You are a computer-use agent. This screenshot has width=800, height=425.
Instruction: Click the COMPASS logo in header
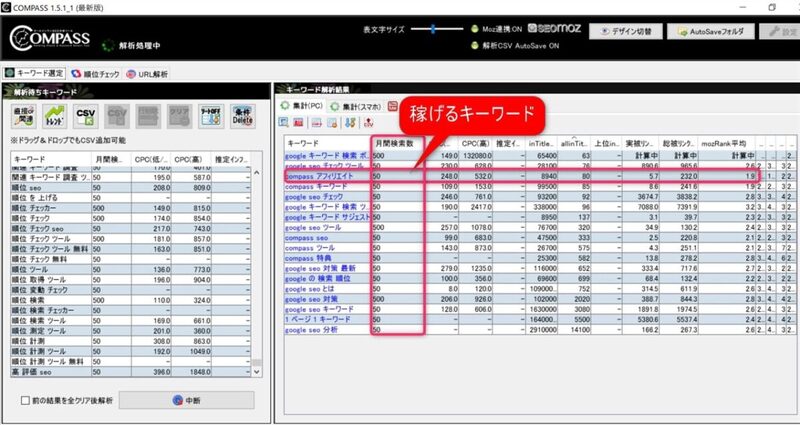(50, 38)
